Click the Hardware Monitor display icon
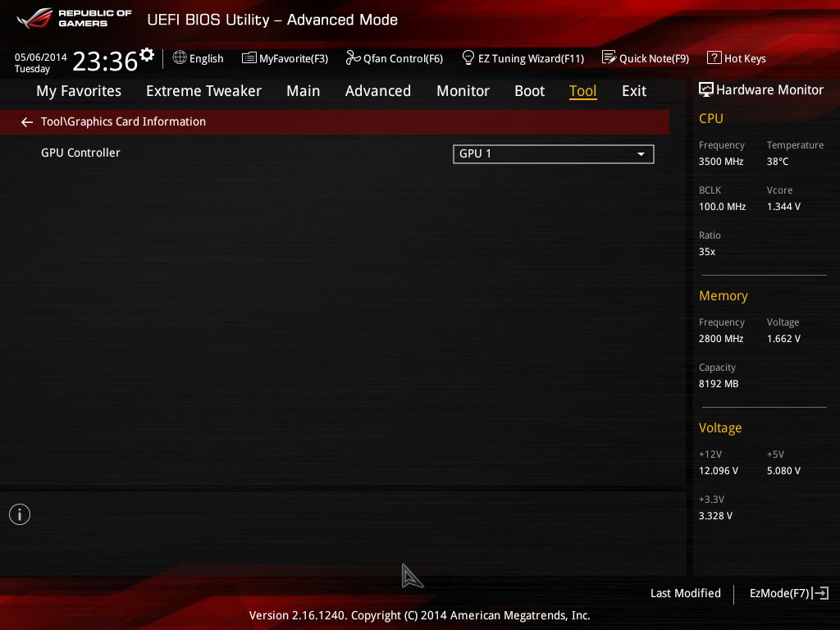The image size is (840, 630). [x=706, y=89]
